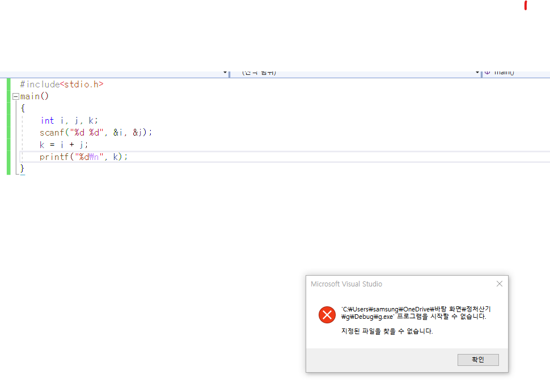Open the scope dropdown in navigation bar
Image resolution: width=550 pixels, height=392 pixels.
pos(354,74)
